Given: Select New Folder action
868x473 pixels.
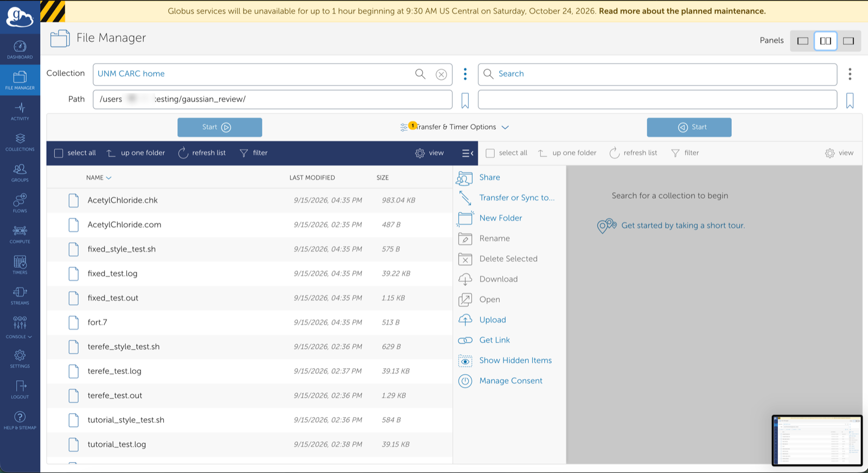Looking at the screenshot, I should [490, 218].
